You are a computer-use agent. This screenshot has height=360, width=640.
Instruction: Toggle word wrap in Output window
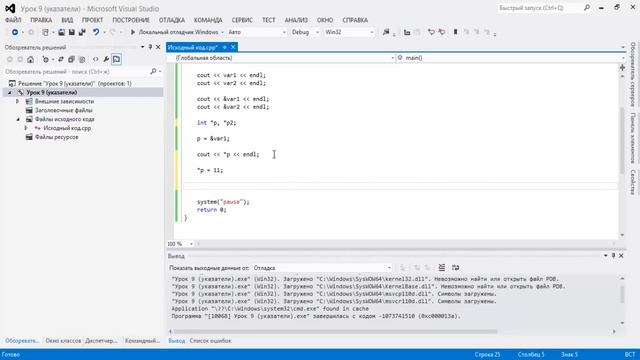pyautogui.click(x=456, y=268)
